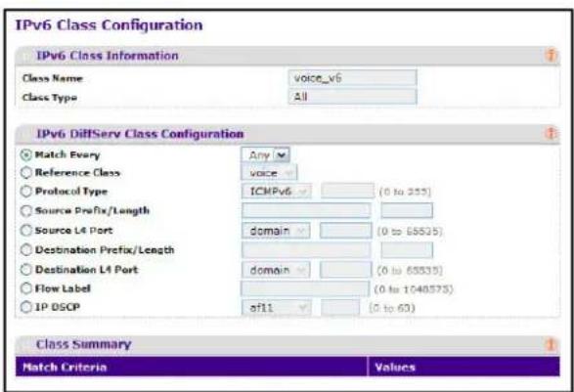Viewport: 574px width, 392px height.
Task: Open Destination L4 Port 'domain' dropdown
Action: (276, 270)
